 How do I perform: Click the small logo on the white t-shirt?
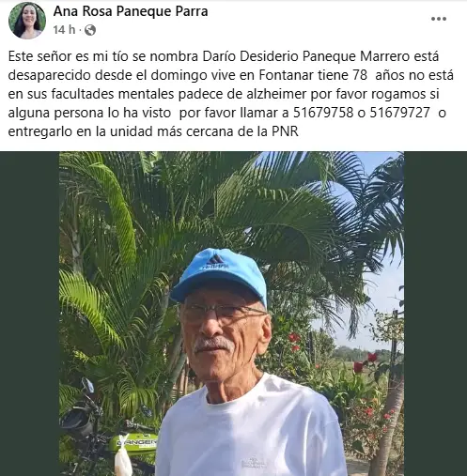click(254, 462)
